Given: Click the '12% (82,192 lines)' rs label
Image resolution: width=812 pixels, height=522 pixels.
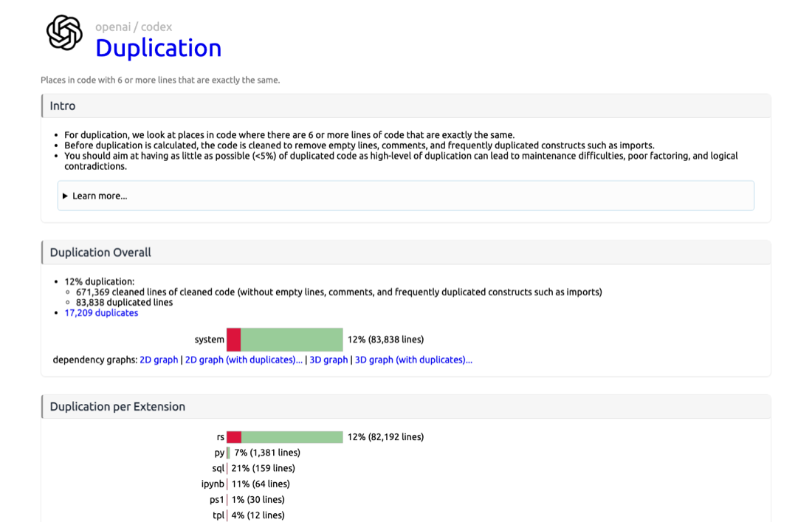Looking at the screenshot, I should pos(385,437).
